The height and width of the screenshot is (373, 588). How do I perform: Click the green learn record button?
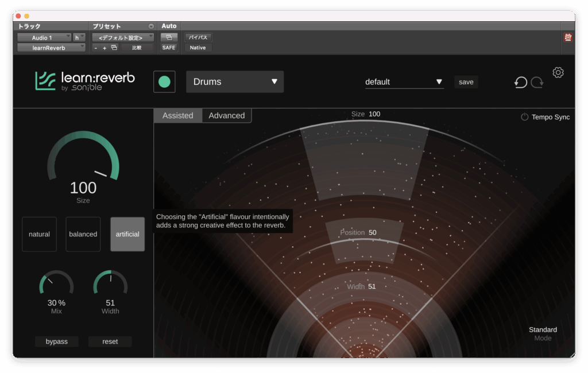[164, 81]
